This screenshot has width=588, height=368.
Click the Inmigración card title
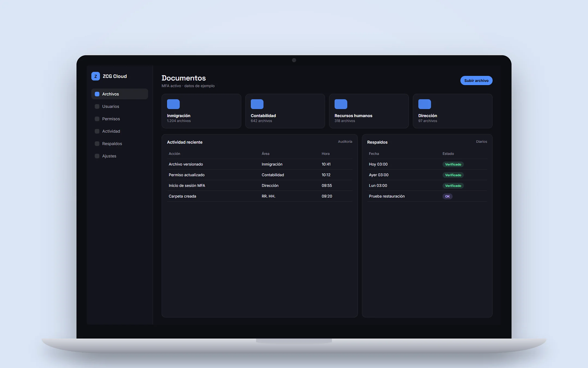[179, 116]
